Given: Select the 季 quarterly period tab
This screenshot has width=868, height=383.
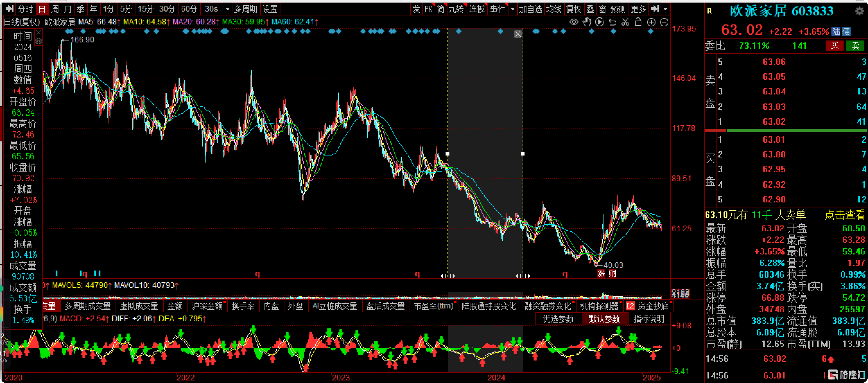Looking at the screenshot, I should (x=80, y=9).
